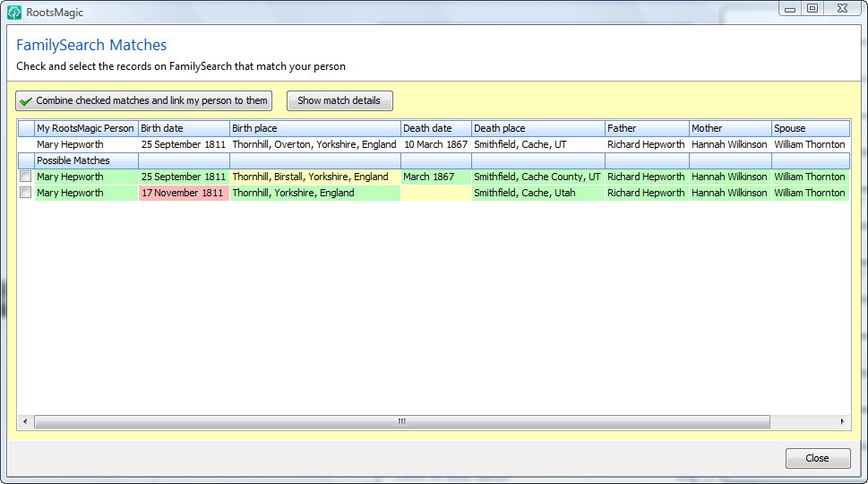Click the window minimize button
868x484 pixels.
[x=790, y=8]
